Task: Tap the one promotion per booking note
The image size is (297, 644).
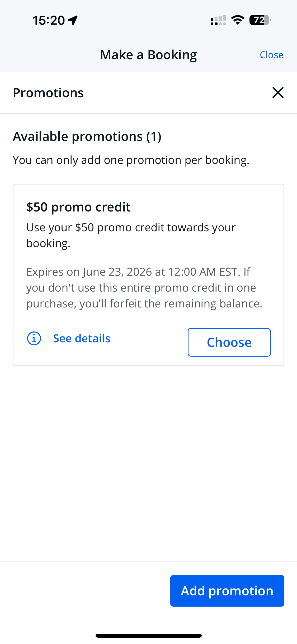Action: [x=131, y=160]
